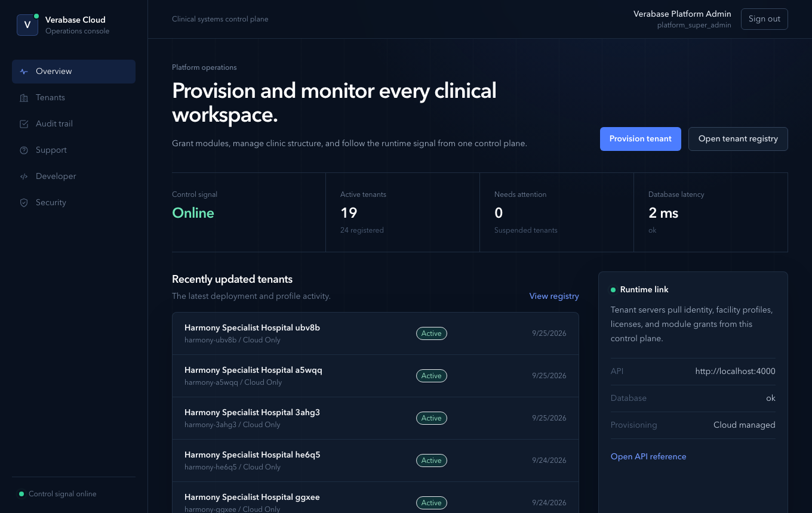Open the Audit trail page

(73, 124)
